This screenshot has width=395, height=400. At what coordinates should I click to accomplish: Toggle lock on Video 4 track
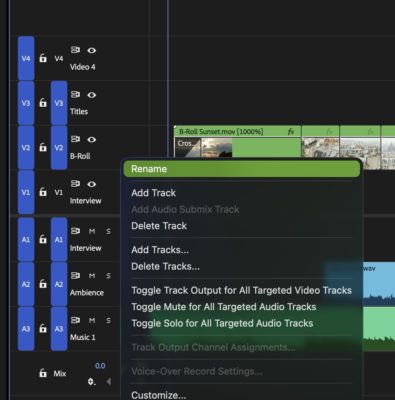pyautogui.click(x=43, y=58)
